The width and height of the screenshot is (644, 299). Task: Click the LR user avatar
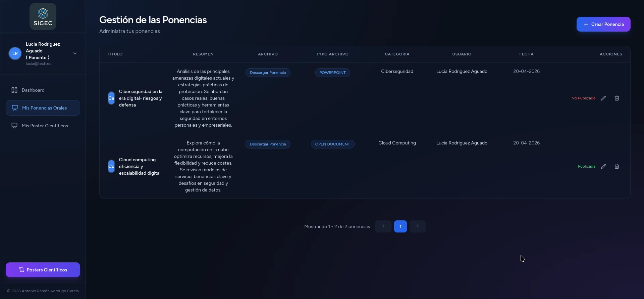[15, 53]
